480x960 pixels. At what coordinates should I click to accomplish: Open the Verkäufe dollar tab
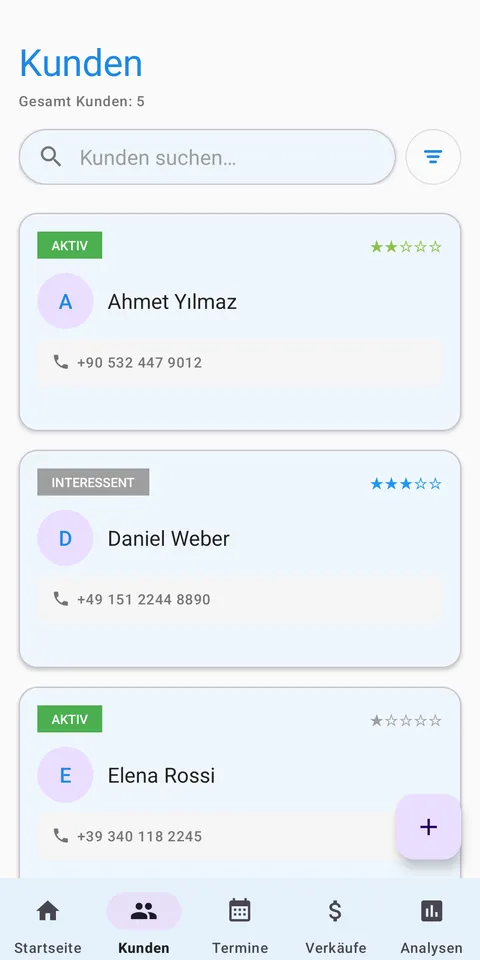coord(336,924)
